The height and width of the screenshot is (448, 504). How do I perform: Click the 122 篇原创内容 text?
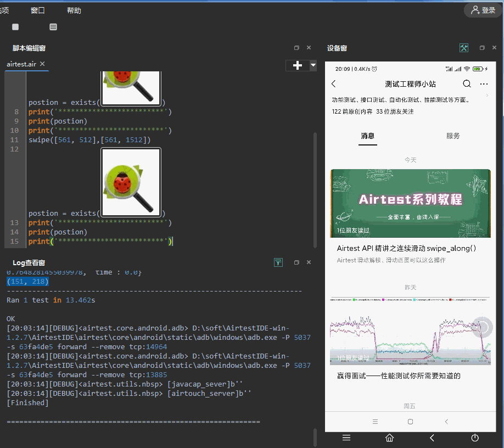tap(352, 111)
